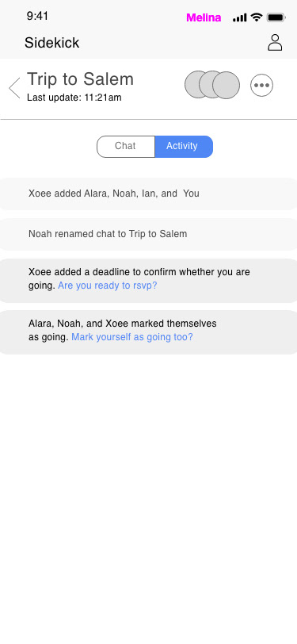Image resolution: width=297 pixels, height=644 pixels.
Task: Open the user profile icon
Action: point(275,43)
